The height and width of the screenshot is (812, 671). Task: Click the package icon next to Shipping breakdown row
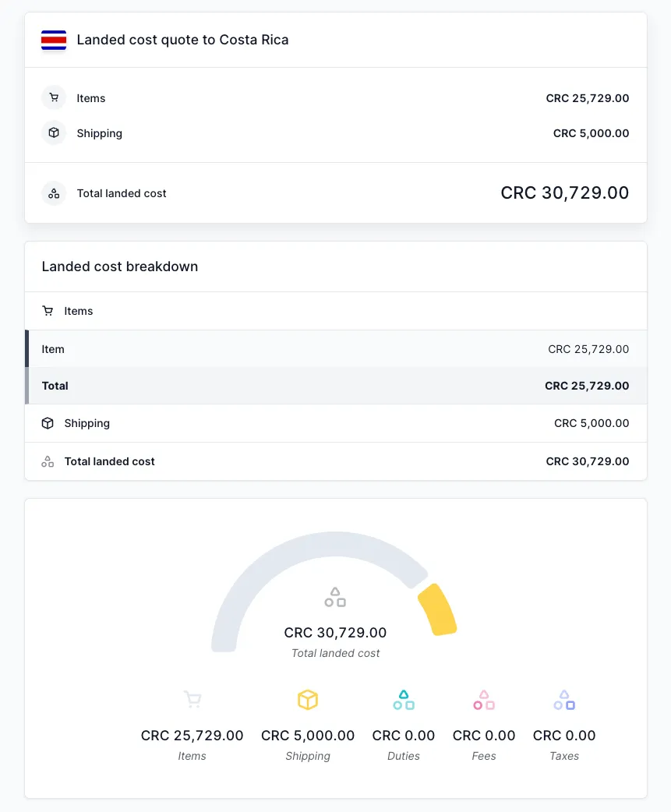48,423
